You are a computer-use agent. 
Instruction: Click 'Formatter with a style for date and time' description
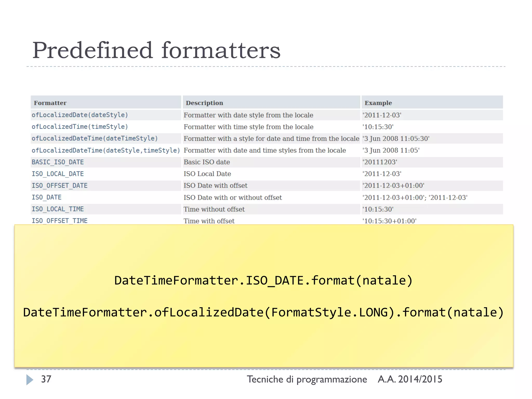(271, 138)
